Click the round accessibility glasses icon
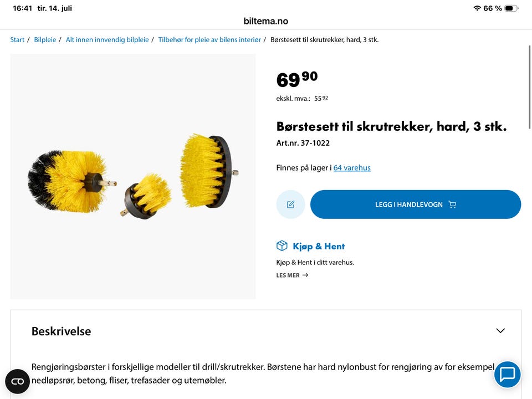Viewport: 532px width, 399px height. [18, 381]
